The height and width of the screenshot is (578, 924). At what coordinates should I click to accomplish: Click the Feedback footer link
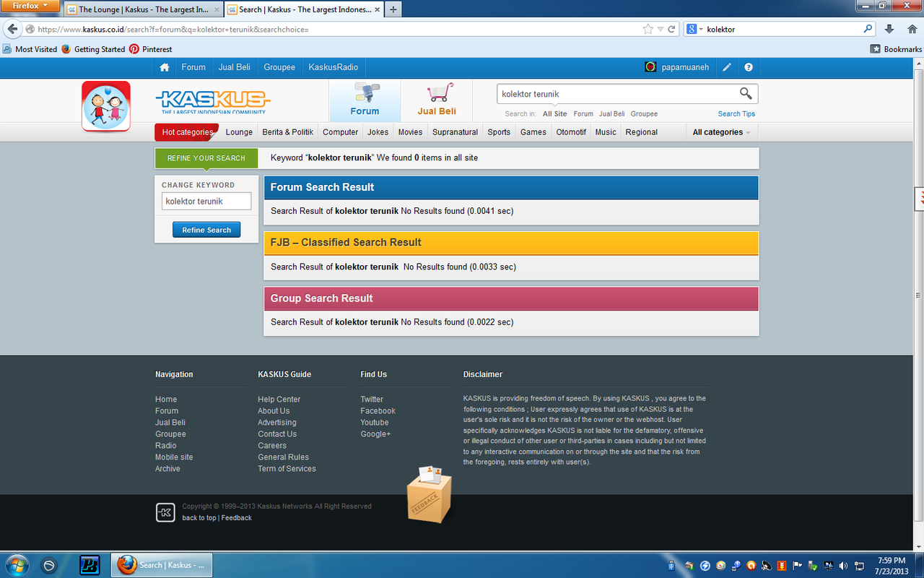click(x=237, y=518)
